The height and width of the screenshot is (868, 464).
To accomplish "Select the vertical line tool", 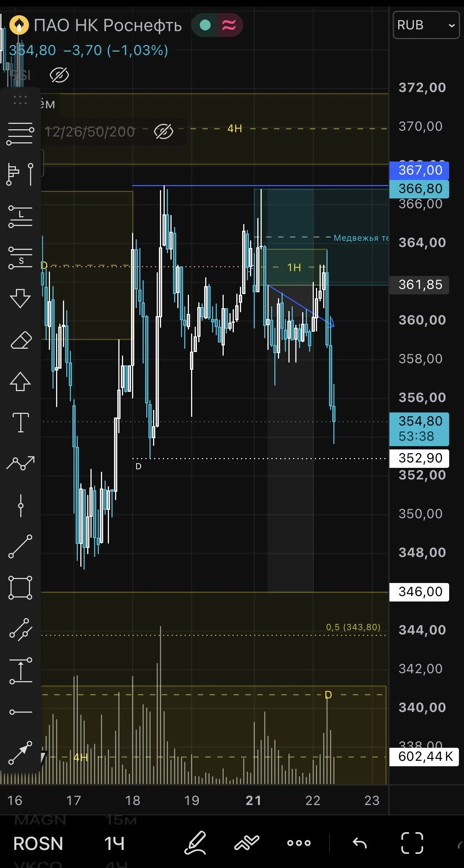I will pos(21,506).
